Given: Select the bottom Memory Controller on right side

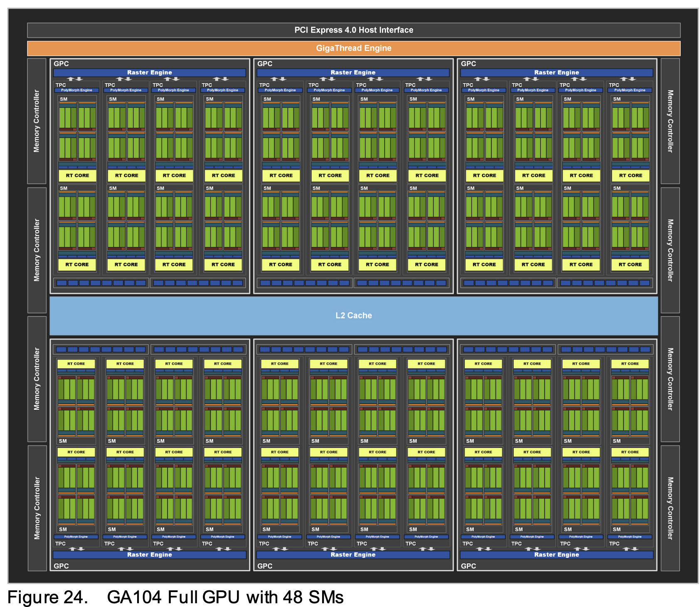Looking at the screenshot, I should (x=670, y=508).
